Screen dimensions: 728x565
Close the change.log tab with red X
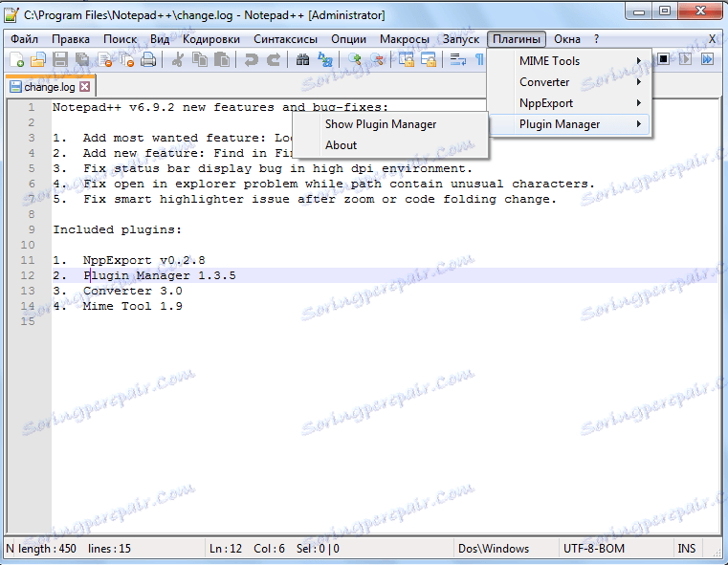[x=84, y=87]
